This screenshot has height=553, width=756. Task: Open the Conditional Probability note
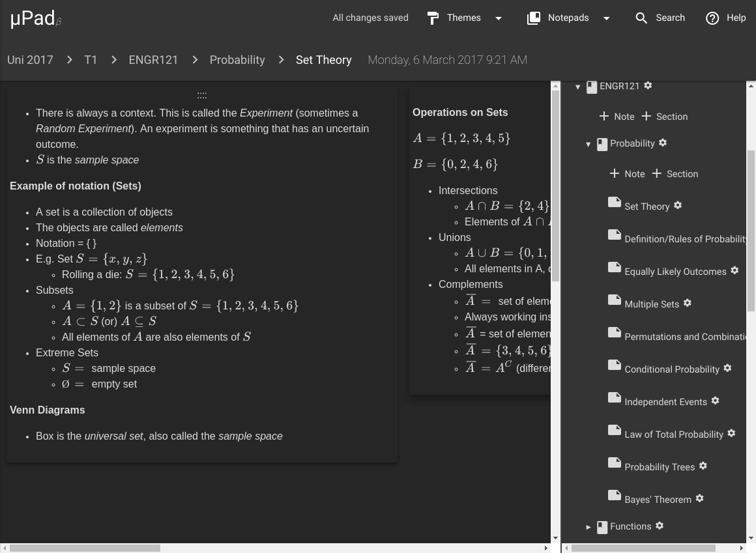(x=672, y=369)
